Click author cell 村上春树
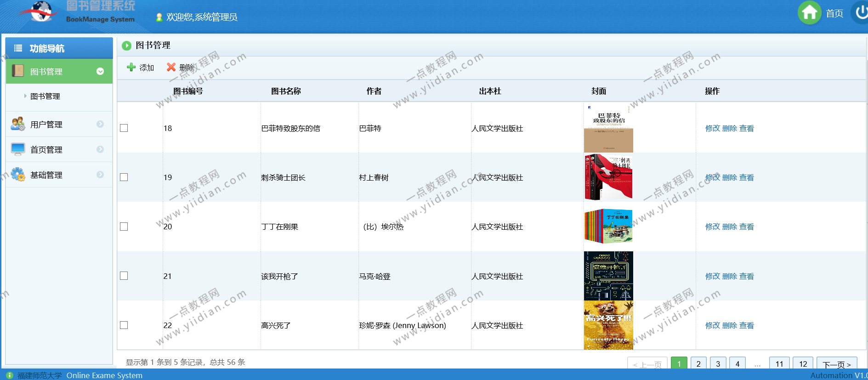868x380 pixels. click(x=374, y=177)
